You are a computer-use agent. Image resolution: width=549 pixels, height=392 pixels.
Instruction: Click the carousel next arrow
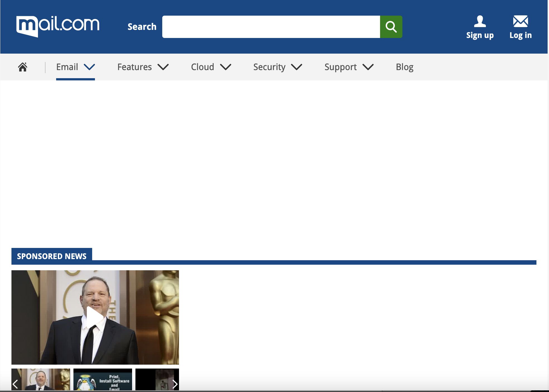pyautogui.click(x=175, y=384)
